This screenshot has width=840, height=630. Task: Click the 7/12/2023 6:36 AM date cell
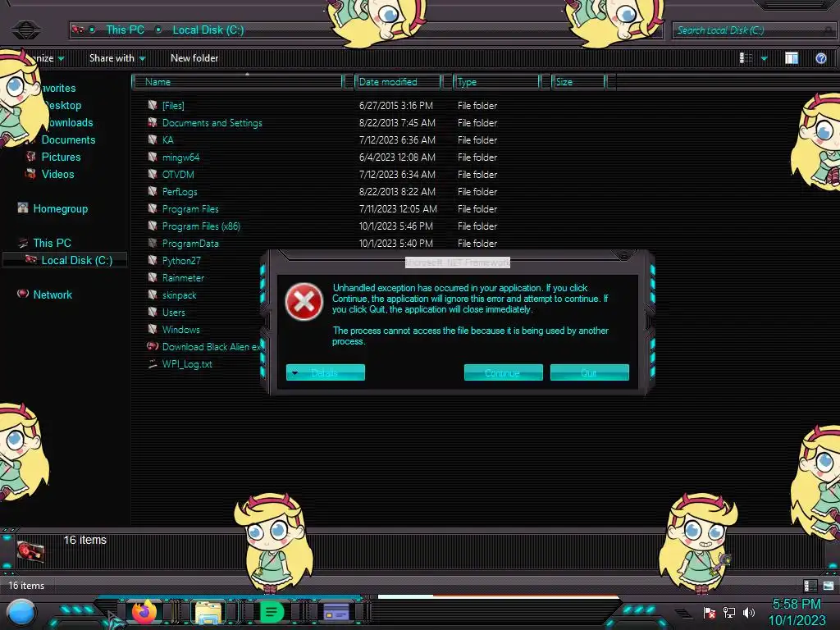[x=397, y=139]
